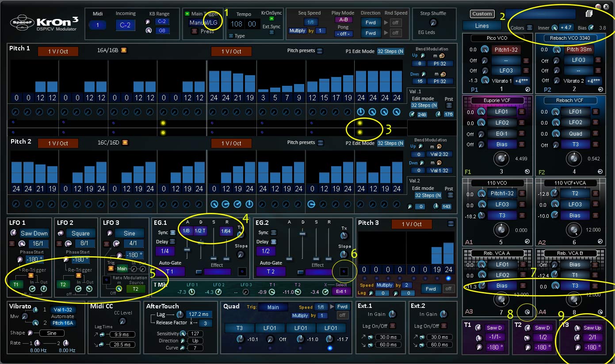Select the Lines display mode
This screenshot has height=364, width=615.
[482, 26]
